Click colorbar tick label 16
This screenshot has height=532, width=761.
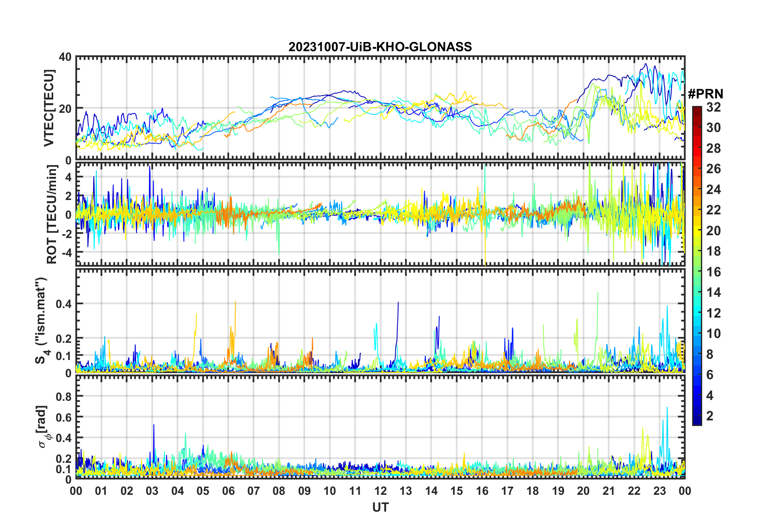pyautogui.click(x=713, y=272)
